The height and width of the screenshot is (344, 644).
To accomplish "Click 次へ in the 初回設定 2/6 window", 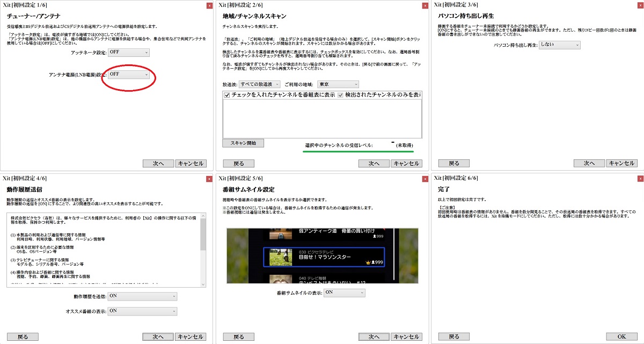I will coord(374,164).
